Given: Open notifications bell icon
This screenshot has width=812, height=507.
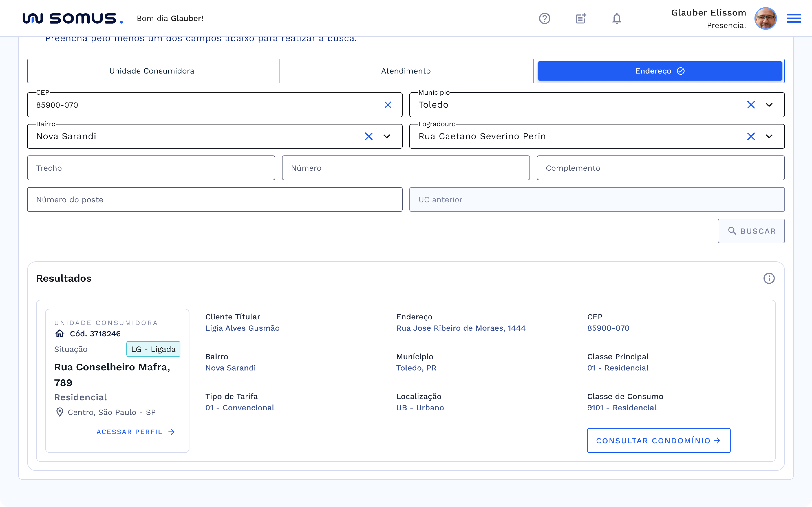Looking at the screenshot, I should click(617, 18).
